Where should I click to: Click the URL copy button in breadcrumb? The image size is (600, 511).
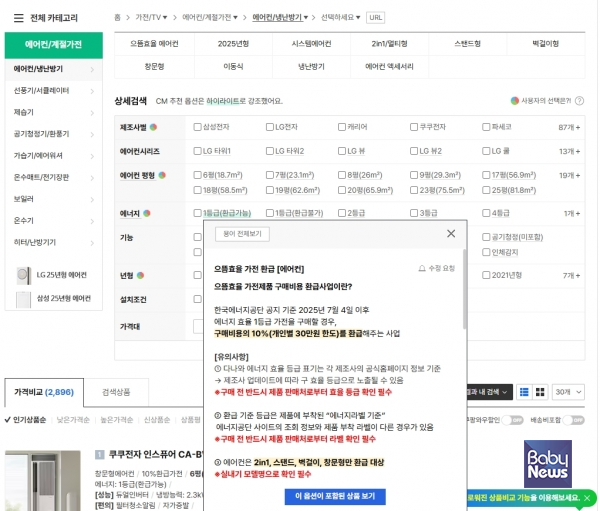[375, 18]
